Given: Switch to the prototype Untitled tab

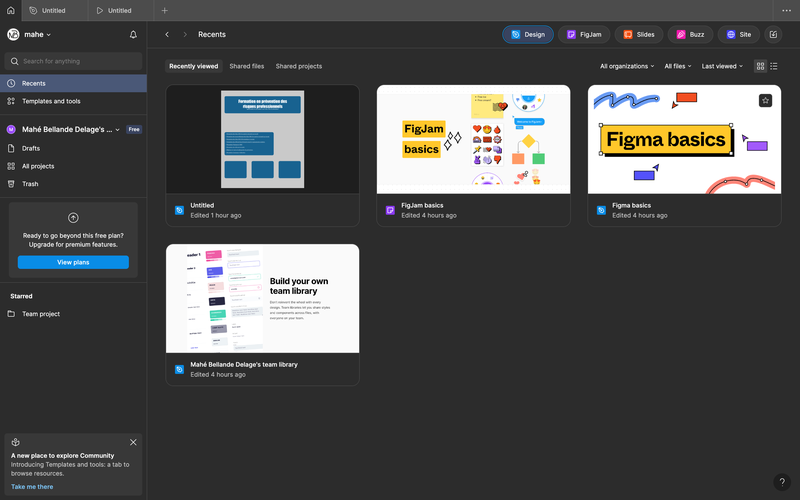Looking at the screenshot, I should tap(120, 10).
